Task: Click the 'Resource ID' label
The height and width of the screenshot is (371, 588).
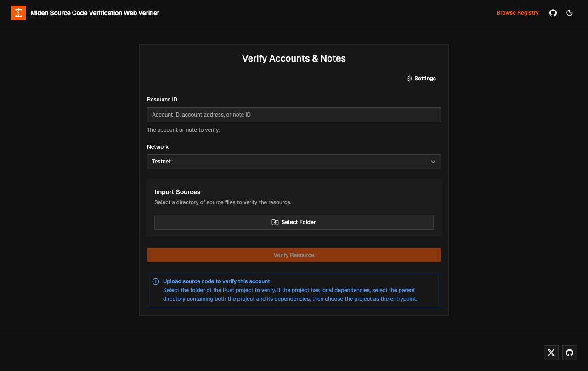Action: (x=162, y=100)
